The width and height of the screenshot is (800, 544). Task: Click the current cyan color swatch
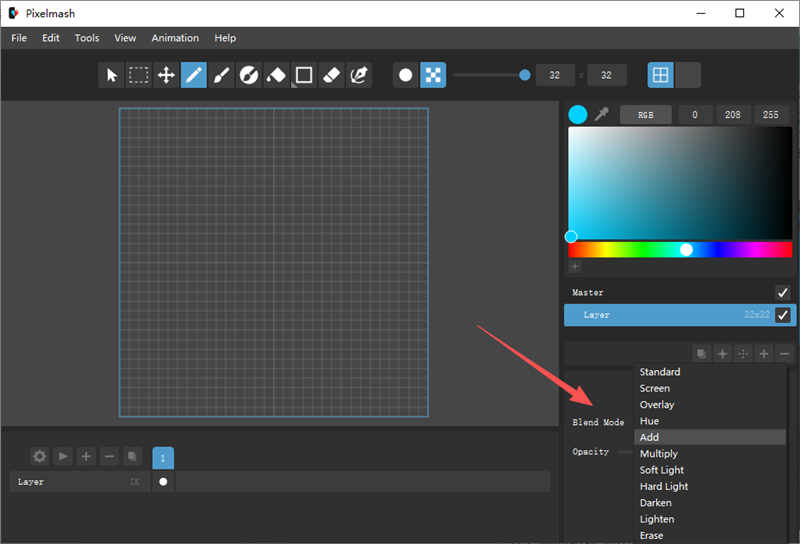click(578, 114)
